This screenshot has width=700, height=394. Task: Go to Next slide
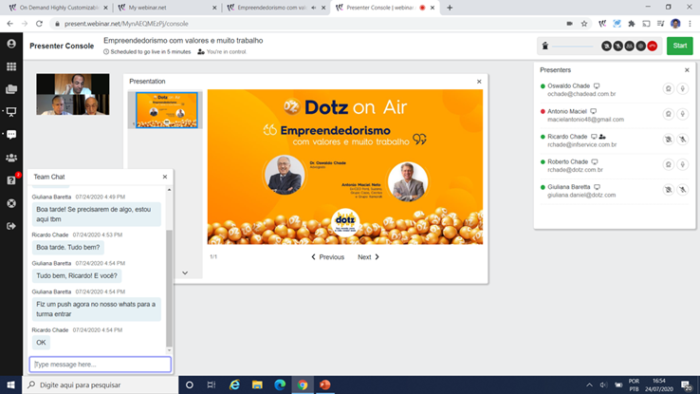(368, 257)
